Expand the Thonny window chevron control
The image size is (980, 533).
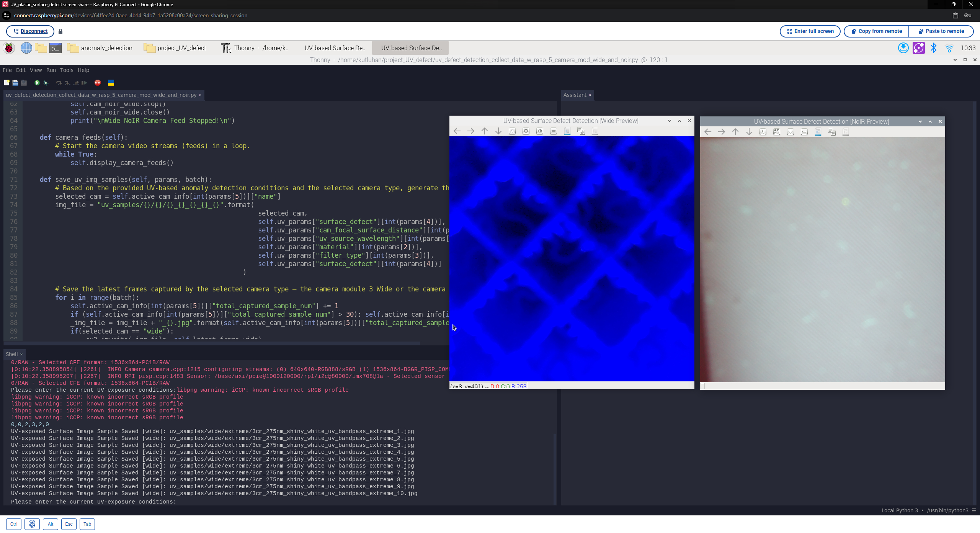tap(954, 60)
